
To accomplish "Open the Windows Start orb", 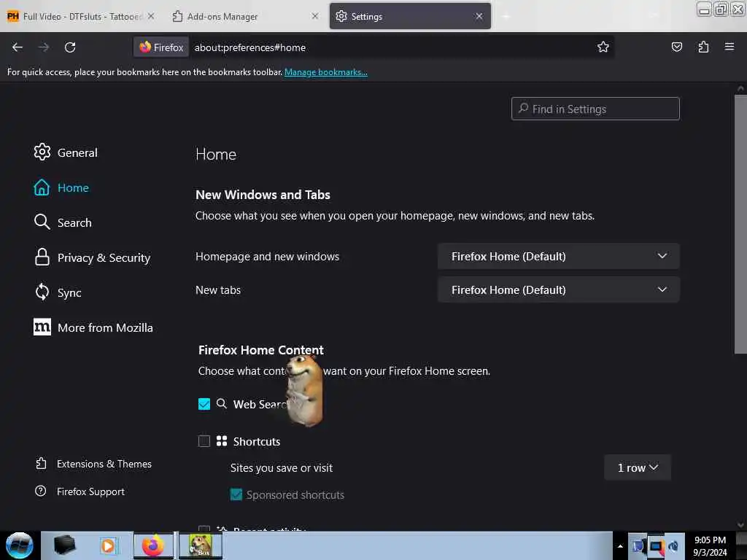I will click(x=19, y=545).
